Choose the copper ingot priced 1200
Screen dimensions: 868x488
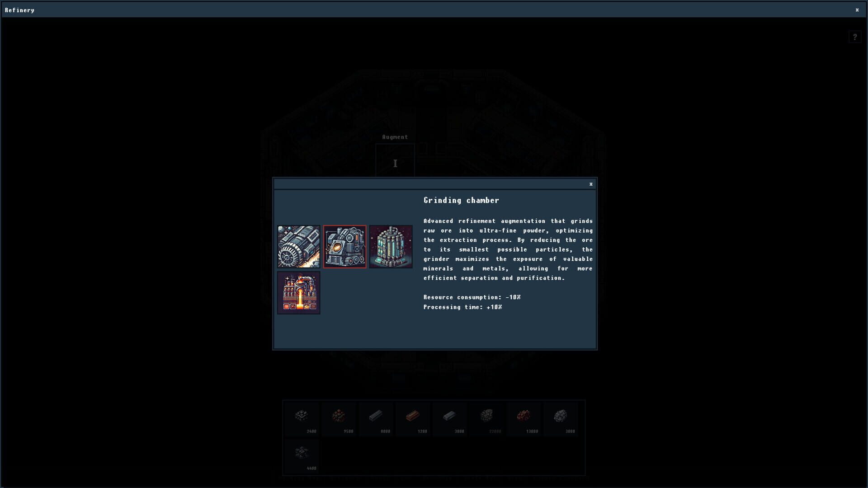click(x=413, y=418)
